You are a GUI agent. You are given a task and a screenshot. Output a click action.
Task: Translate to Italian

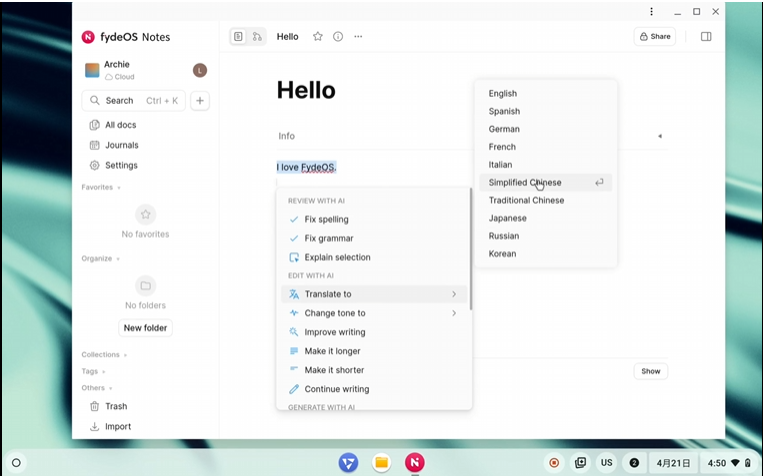545,165
